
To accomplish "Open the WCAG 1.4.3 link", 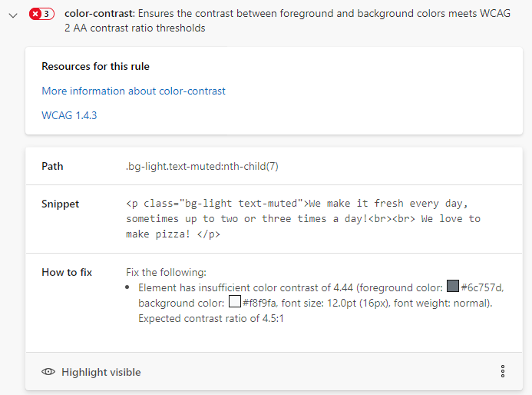I will [x=69, y=115].
